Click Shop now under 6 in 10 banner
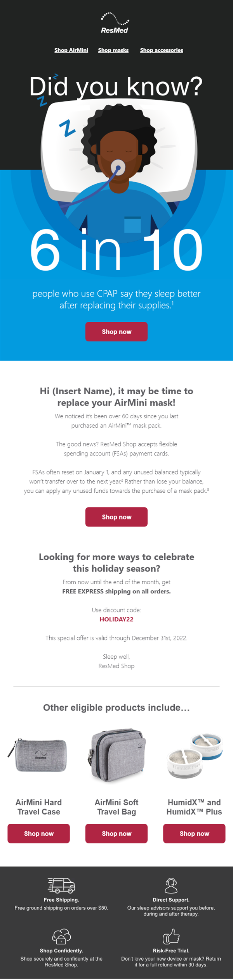 [x=116, y=332]
